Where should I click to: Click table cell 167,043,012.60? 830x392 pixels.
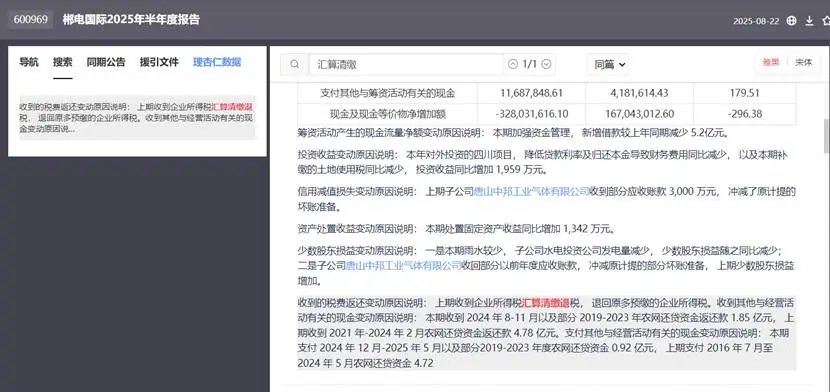pyautogui.click(x=639, y=114)
